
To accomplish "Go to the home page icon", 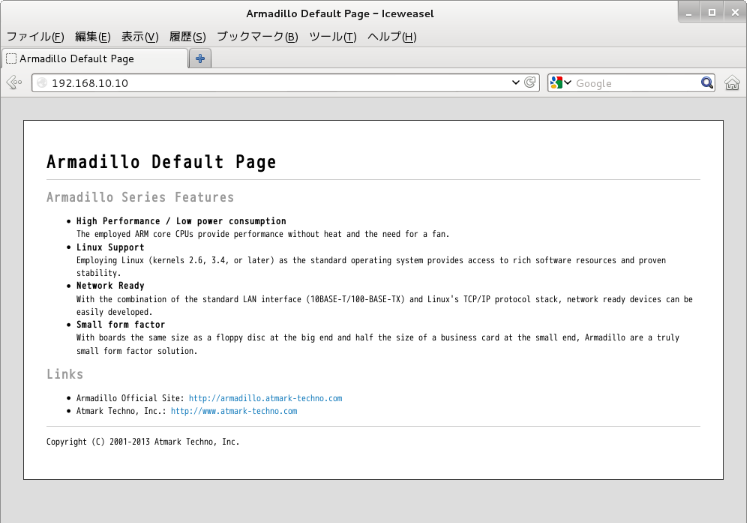I will pyautogui.click(x=732, y=83).
